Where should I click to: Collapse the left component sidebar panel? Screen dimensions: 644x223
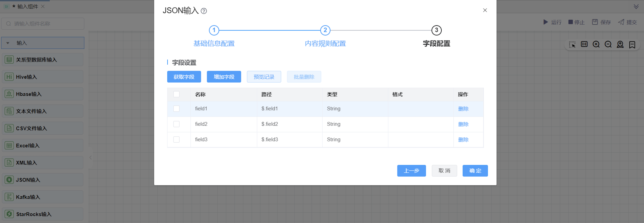tap(91, 157)
